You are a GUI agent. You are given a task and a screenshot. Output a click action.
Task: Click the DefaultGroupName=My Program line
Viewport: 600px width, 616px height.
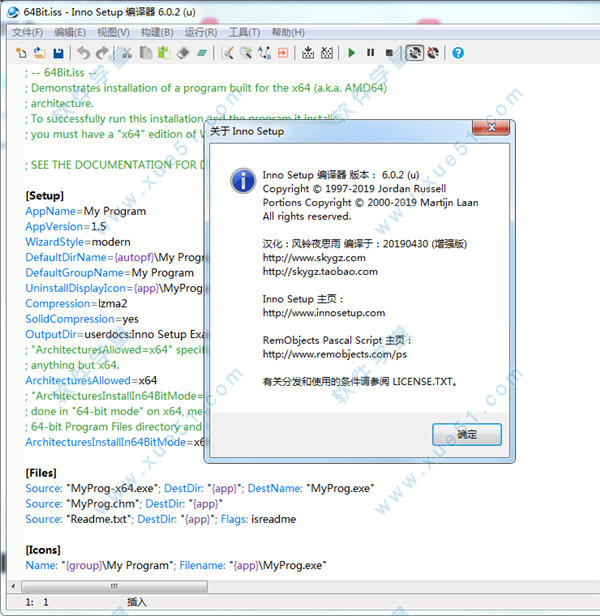[110, 273]
